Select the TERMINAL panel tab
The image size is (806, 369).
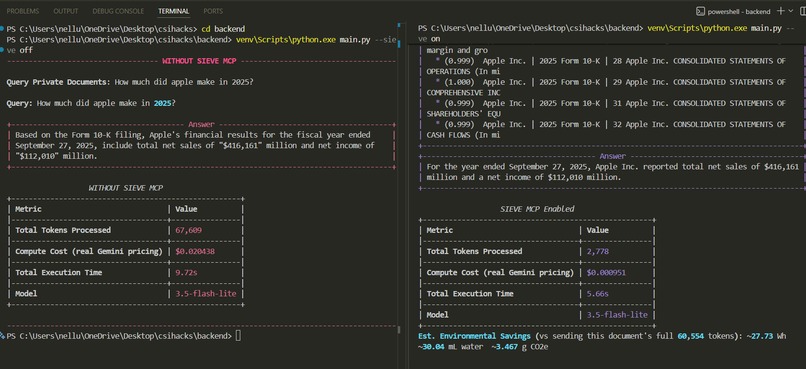pos(174,11)
